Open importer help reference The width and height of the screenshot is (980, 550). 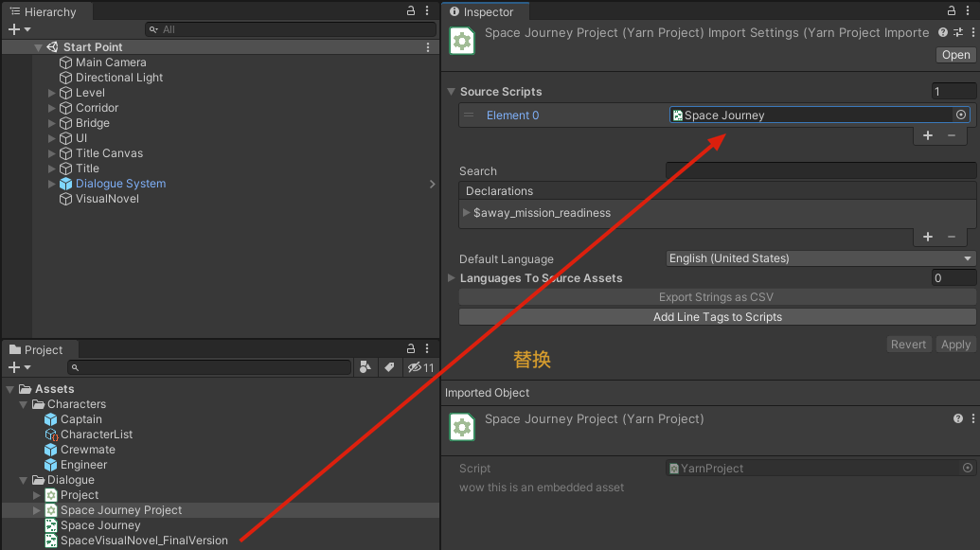[942, 32]
